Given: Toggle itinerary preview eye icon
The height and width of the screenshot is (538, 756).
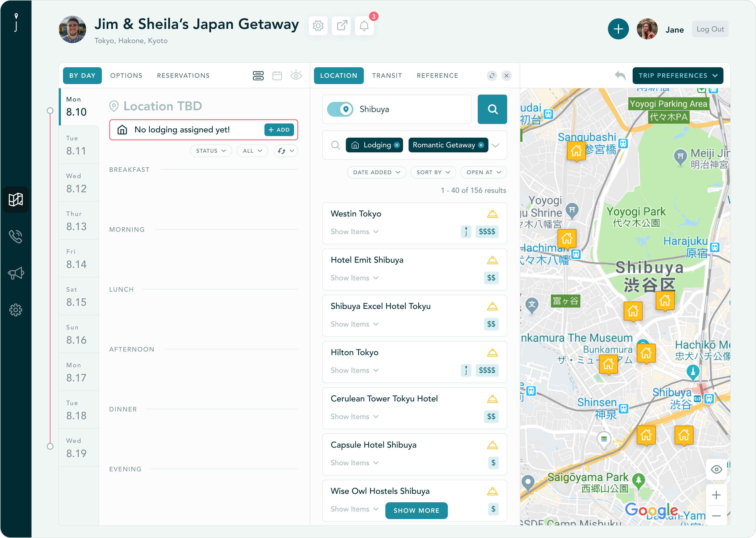Looking at the screenshot, I should [x=296, y=76].
